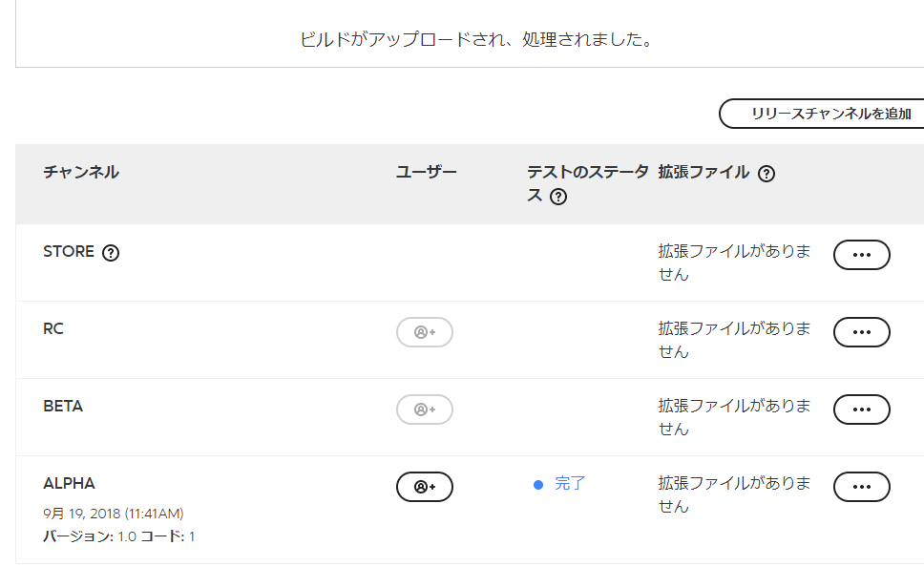The width and height of the screenshot is (924, 567).
Task: Select the BETA channel name
Action: [x=63, y=406]
